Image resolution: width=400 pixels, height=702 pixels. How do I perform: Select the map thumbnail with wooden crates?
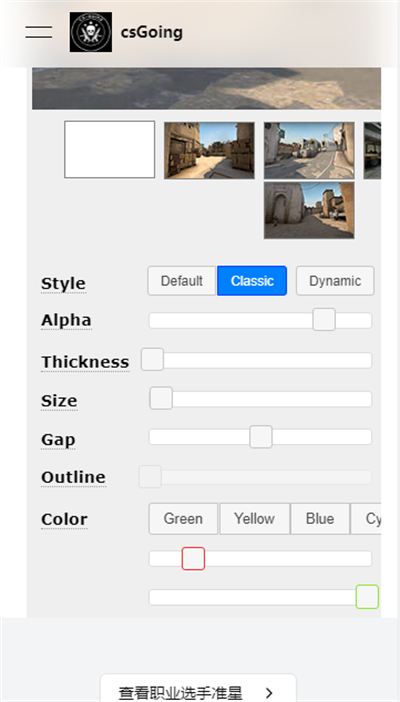[209, 150]
